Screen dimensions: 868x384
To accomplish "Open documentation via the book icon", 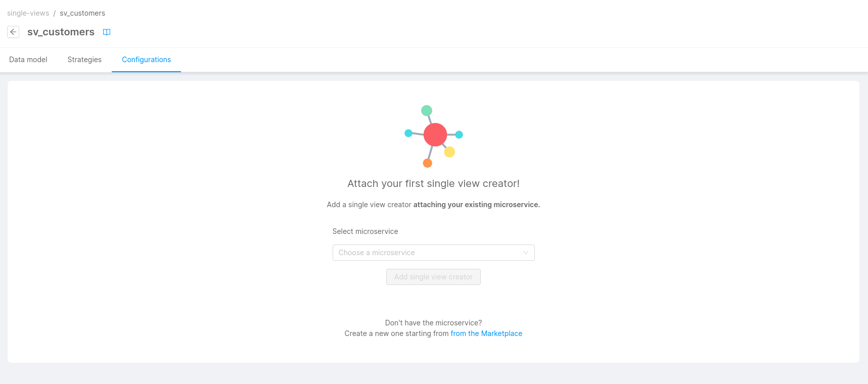I will 107,32.
